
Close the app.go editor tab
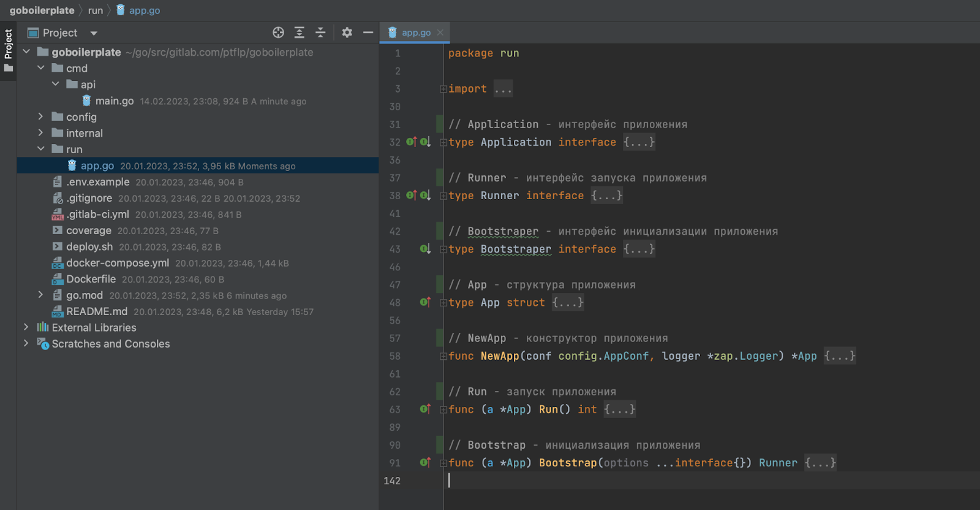click(x=440, y=33)
